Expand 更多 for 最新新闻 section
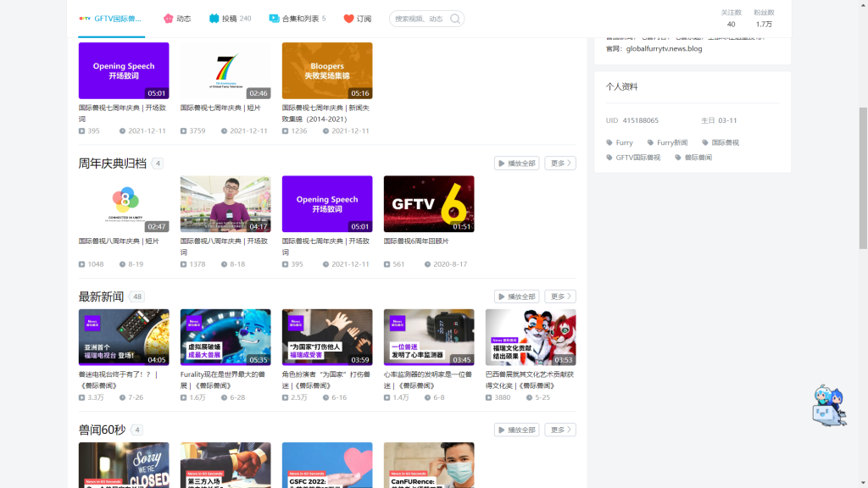 pos(560,297)
